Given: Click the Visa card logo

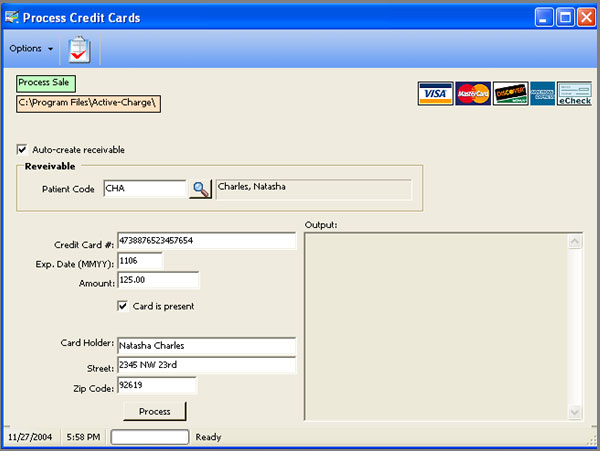Looking at the screenshot, I should pos(434,94).
